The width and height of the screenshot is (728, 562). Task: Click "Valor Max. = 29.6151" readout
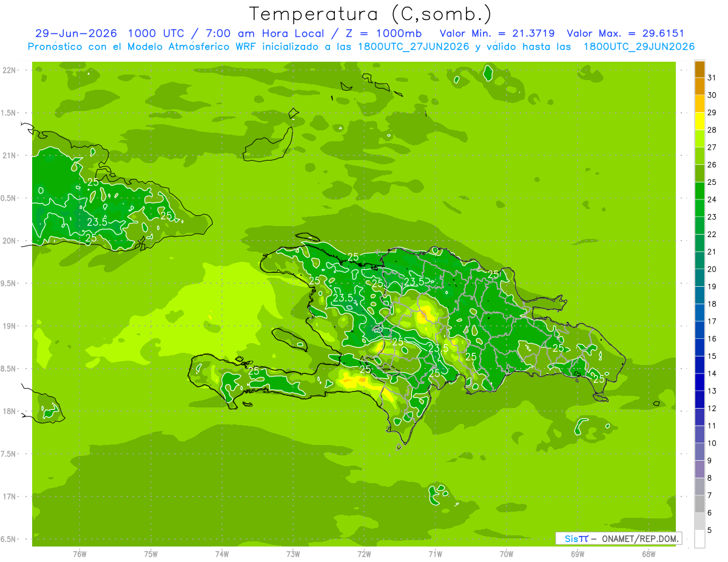click(x=625, y=33)
